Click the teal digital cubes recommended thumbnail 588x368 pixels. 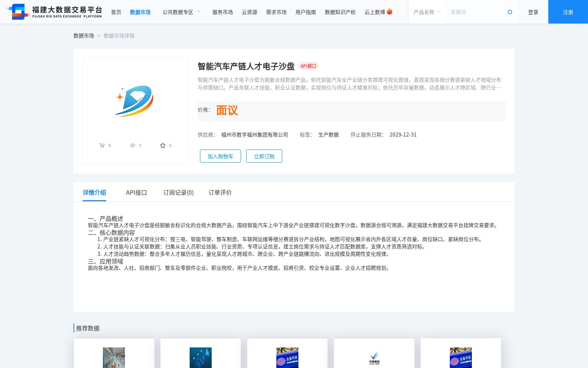201,358
